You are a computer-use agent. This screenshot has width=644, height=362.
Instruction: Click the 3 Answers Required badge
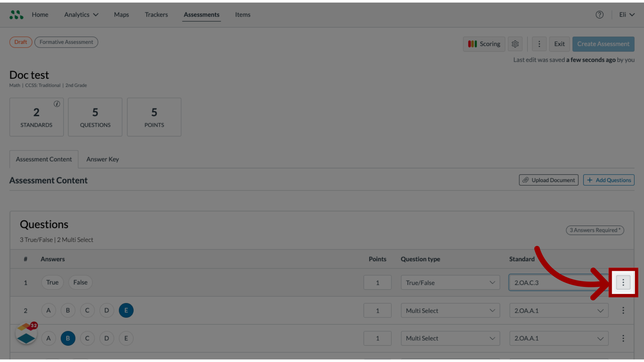point(594,229)
